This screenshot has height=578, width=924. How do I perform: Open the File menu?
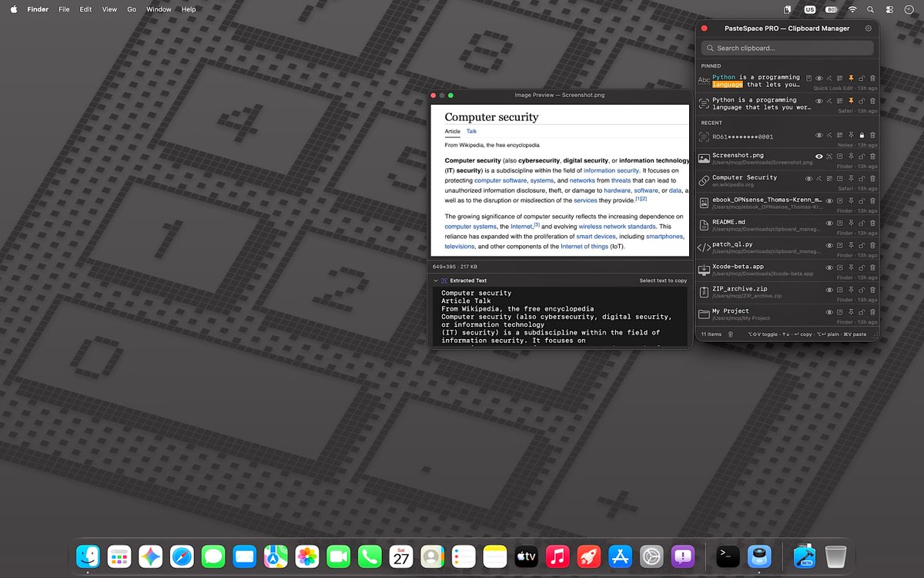64,9
